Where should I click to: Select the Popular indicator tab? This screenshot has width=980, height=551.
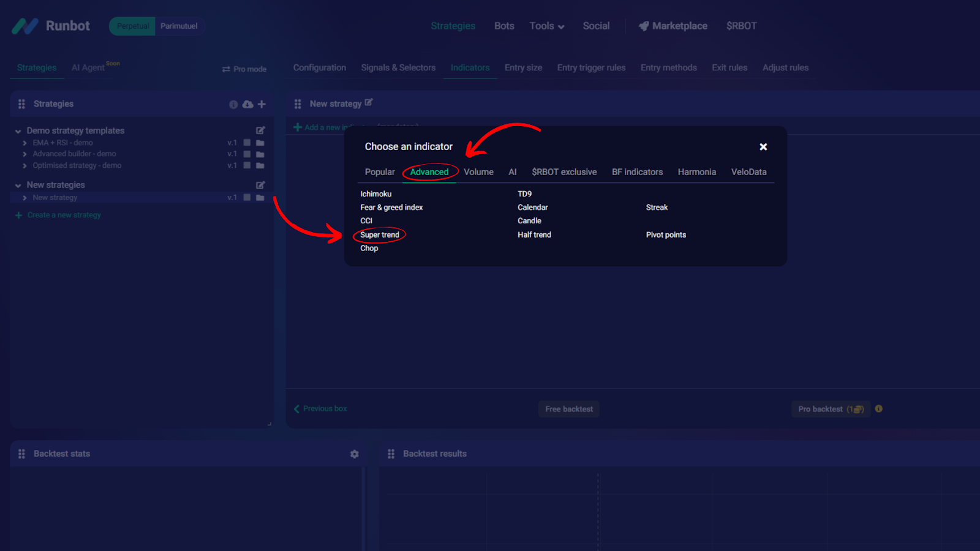click(380, 172)
